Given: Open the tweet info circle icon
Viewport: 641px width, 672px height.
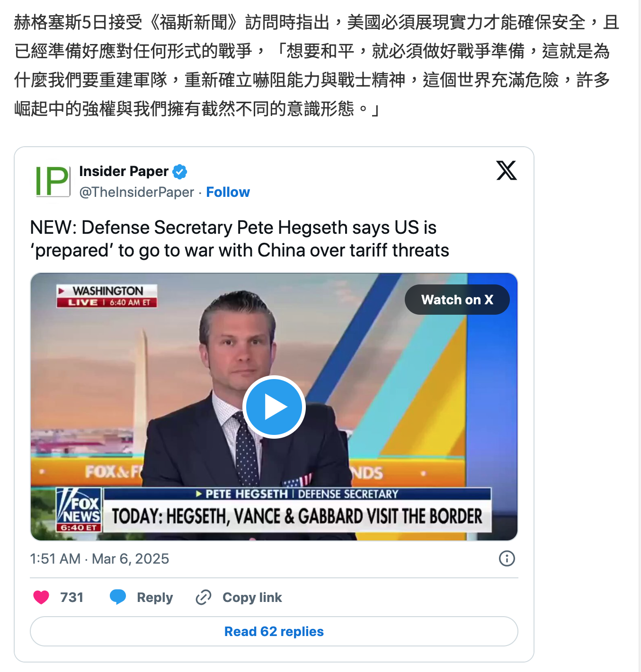Looking at the screenshot, I should 507,558.
